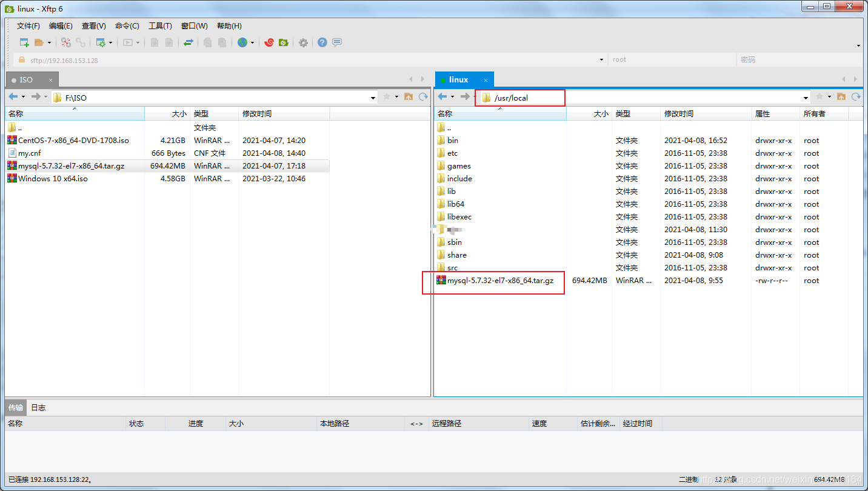Image resolution: width=868 pixels, height=491 pixels.
Task: Open the session properties gear-window icon
Action: point(101,42)
